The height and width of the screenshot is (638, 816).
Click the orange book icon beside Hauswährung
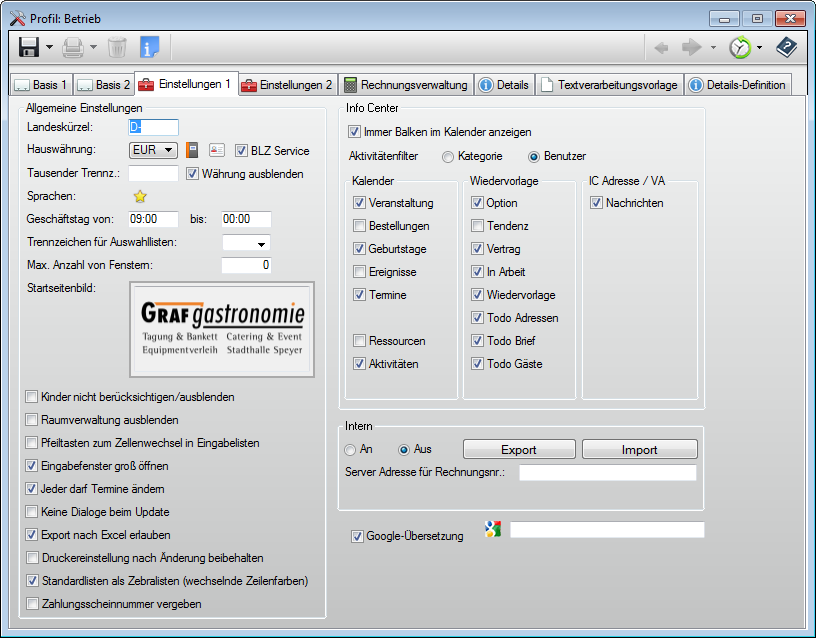click(193, 151)
